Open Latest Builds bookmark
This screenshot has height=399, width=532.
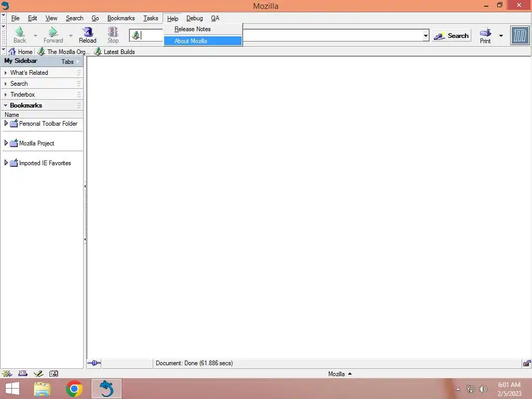pyautogui.click(x=115, y=51)
